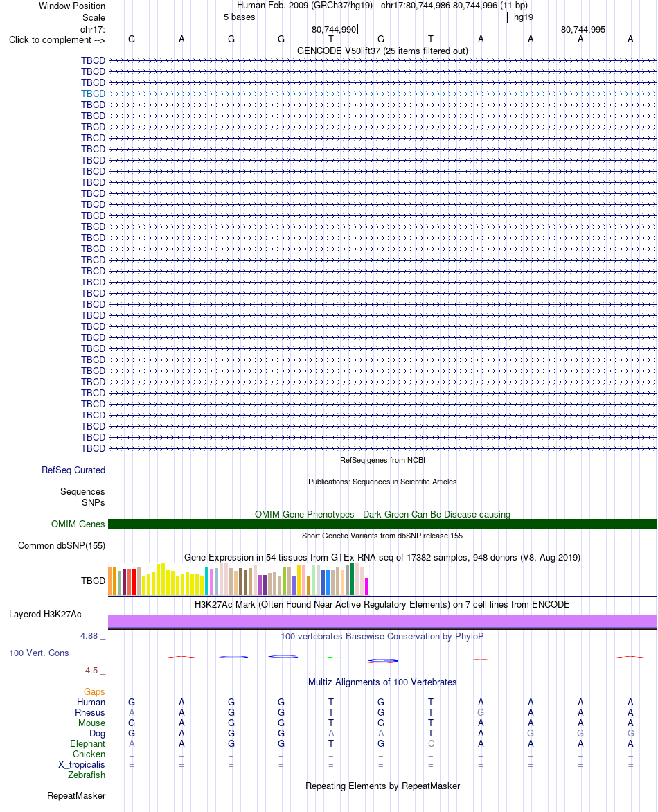Click the dark green bar in the GTEx chart

click(x=353, y=579)
